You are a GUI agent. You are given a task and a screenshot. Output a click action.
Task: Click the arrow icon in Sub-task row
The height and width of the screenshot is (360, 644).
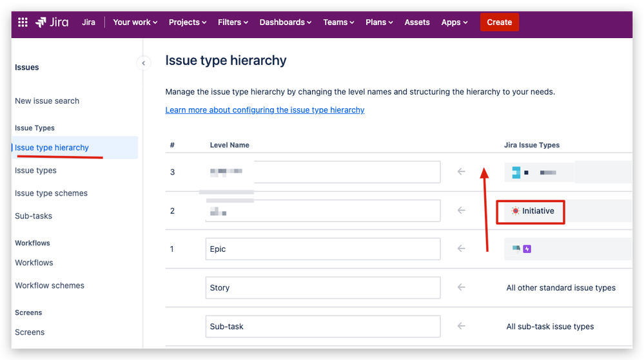pyautogui.click(x=461, y=326)
